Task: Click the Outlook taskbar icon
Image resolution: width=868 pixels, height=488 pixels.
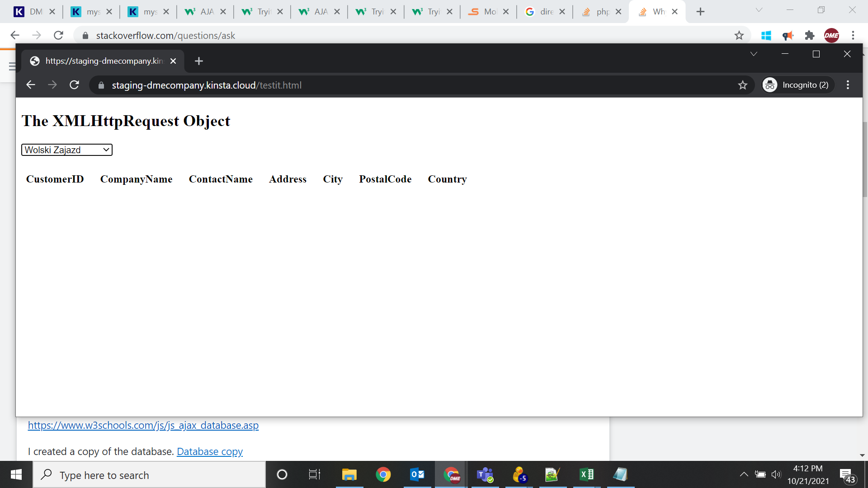Action: pyautogui.click(x=417, y=475)
